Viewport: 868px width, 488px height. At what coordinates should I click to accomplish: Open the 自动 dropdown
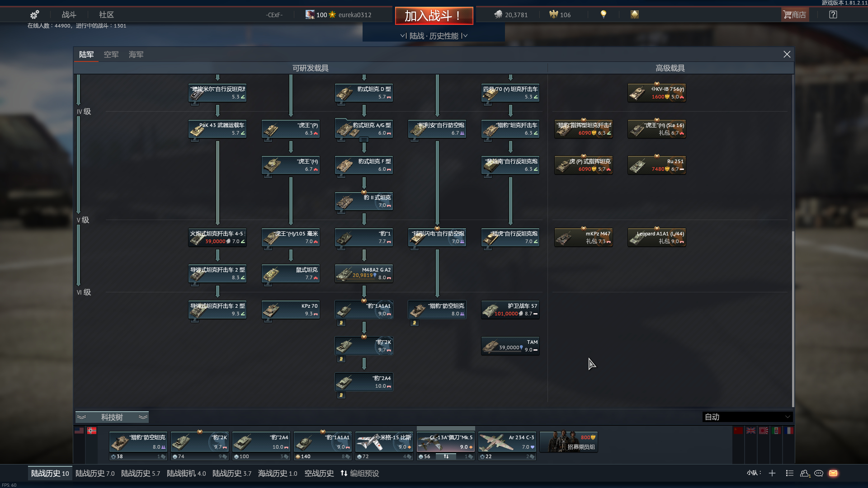[747, 417]
